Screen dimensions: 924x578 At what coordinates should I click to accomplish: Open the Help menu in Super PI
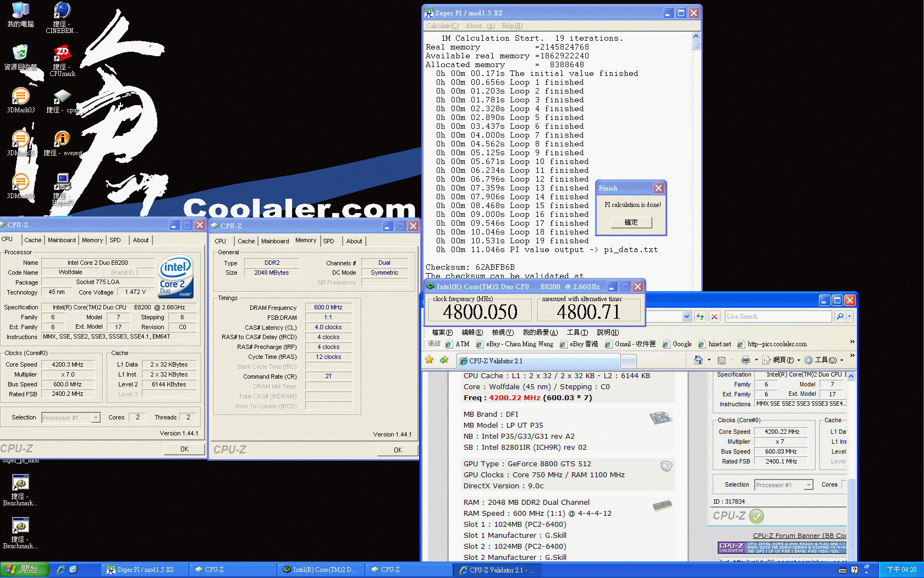pos(512,26)
